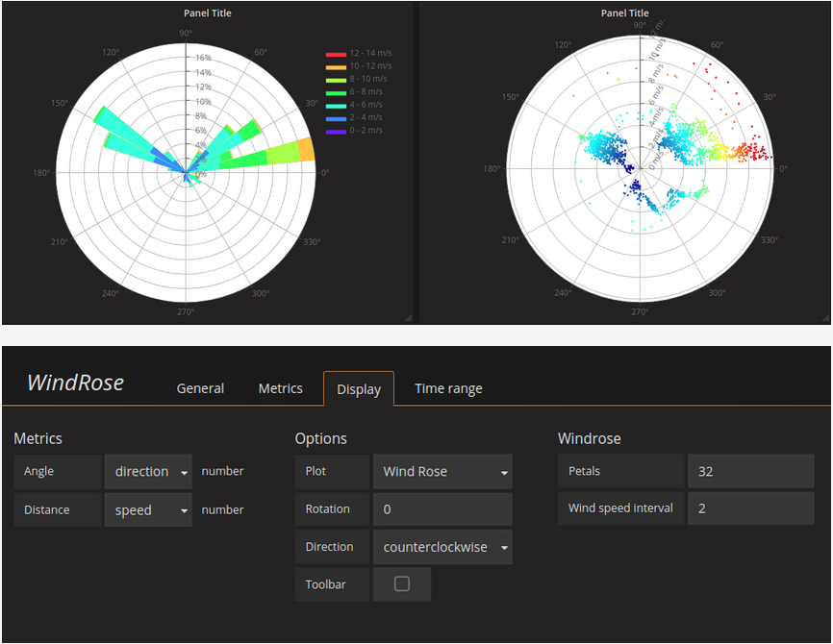Open the Time range tab
The image size is (833, 644).
448,388
